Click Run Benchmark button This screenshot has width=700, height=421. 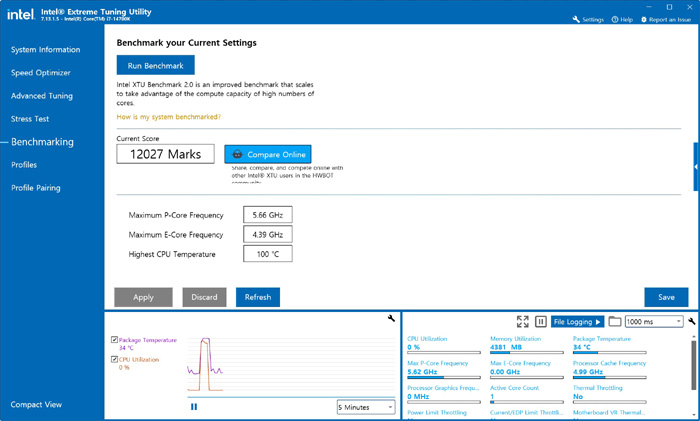click(x=155, y=65)
